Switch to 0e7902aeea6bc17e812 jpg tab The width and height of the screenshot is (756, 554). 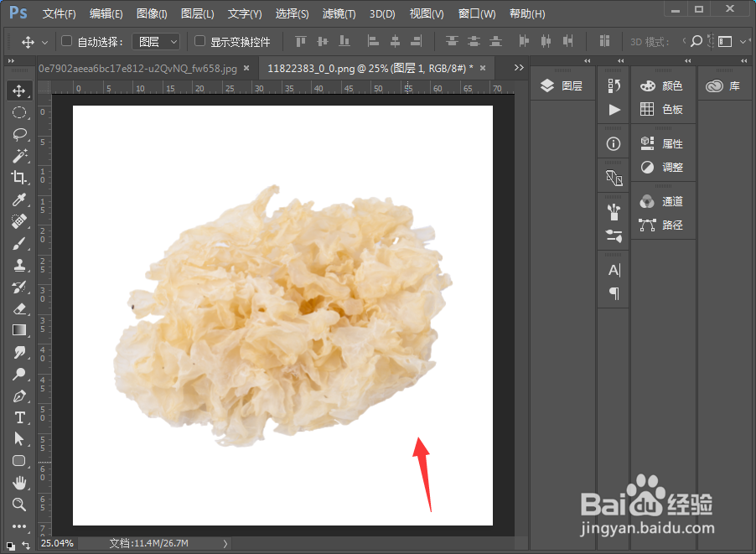138,69
